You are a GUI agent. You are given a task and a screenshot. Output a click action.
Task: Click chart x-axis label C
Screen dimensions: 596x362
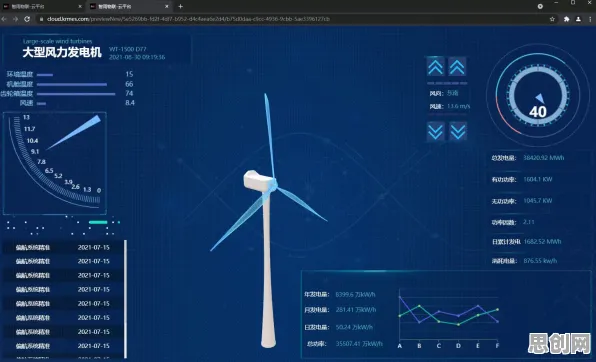[439, 346]
